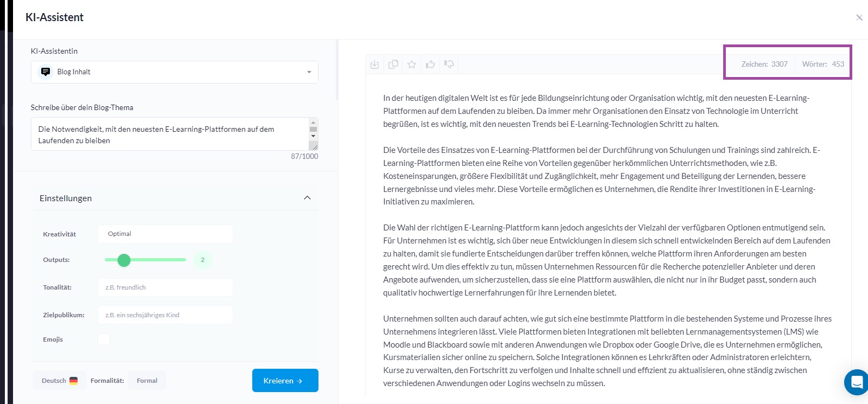The width and height of the screenshot is (868, 404).
Task: Open the Formalität Formal selector
Action: tap(147, 381)
